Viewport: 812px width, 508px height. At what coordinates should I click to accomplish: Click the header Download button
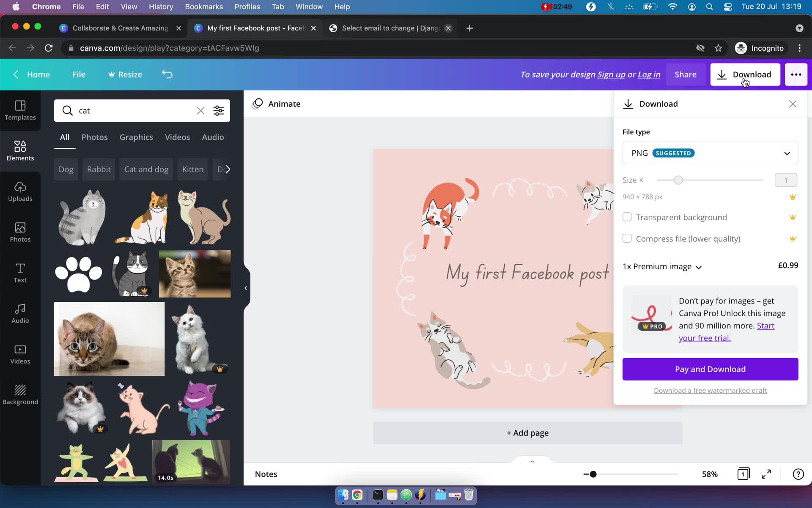(745, 75)
